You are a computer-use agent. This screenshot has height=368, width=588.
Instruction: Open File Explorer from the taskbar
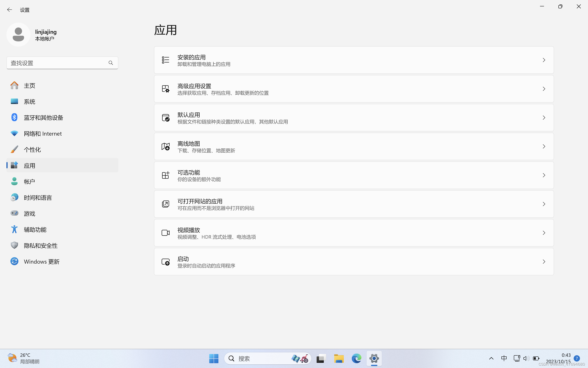[x=339, y=358]
